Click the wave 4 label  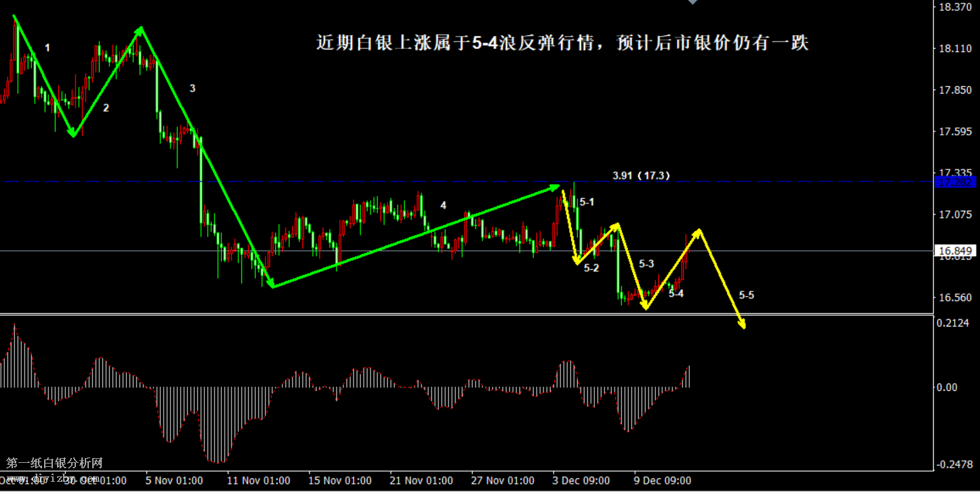444,205
